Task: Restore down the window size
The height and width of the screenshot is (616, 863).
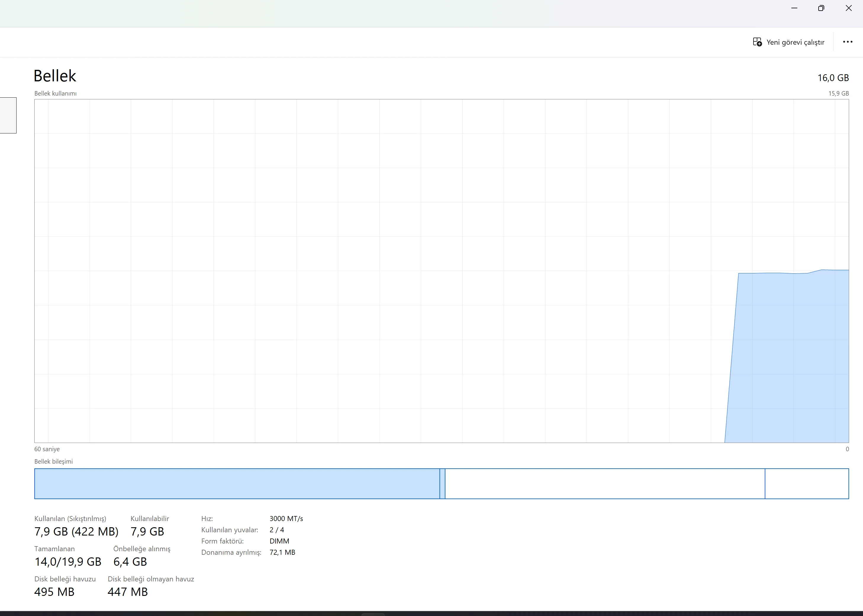Action: 821,8
